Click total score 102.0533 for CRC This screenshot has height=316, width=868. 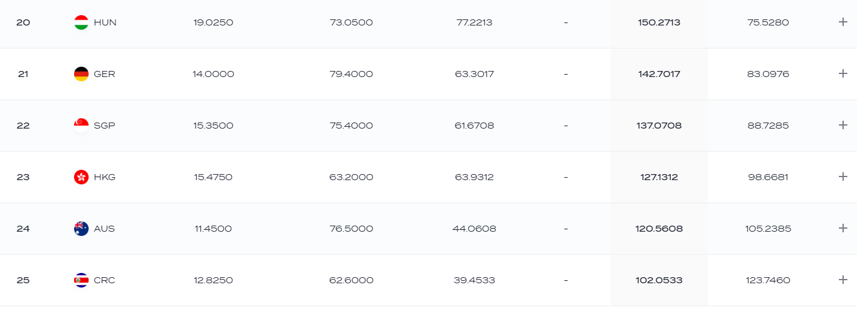click(x=660, y=280)
